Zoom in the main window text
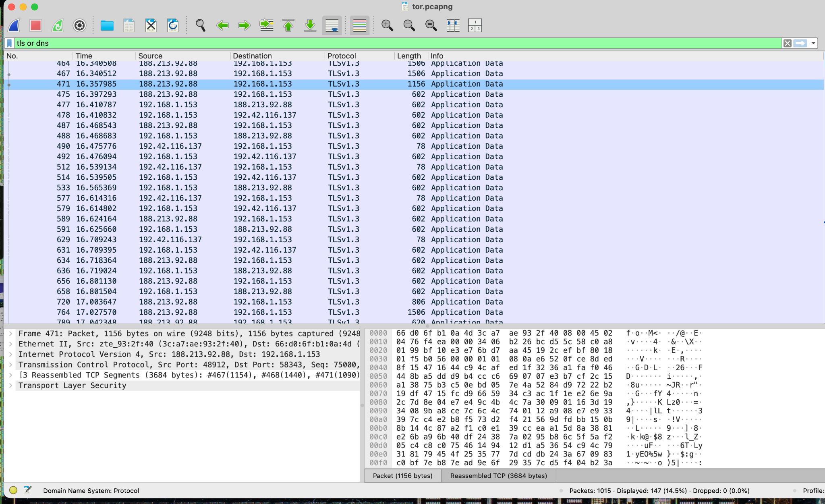The image size is (825, 504). point(387,25)
